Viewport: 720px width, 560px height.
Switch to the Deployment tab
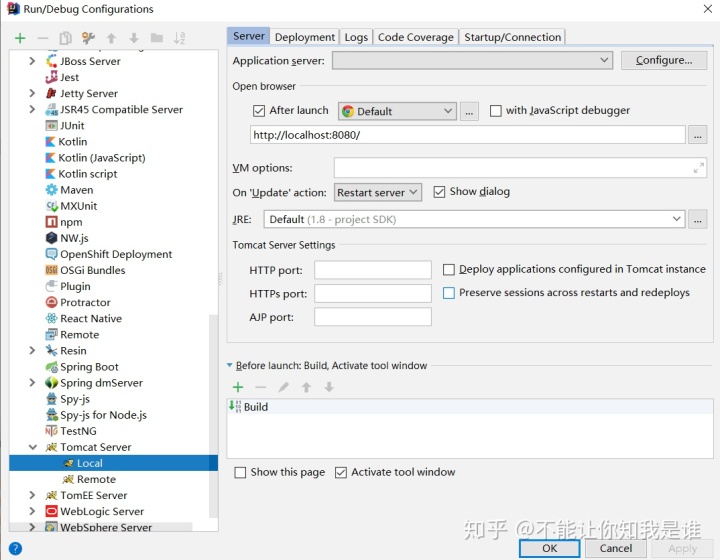304,37
